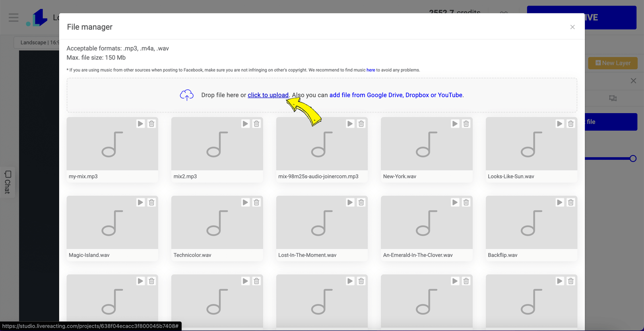The width and height of the screenshot is (644, 331).
Task: Click the Magic-Island.wav file name
Action: coord(89,255)
